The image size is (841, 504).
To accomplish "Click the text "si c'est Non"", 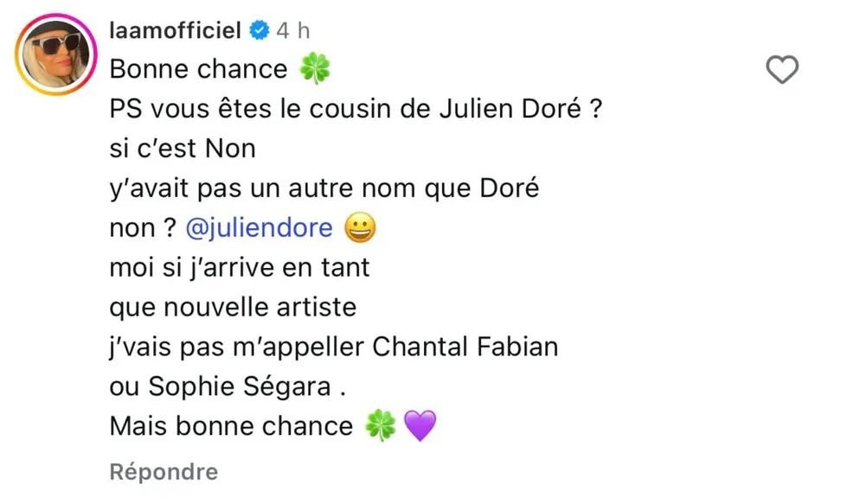I will pos(183,149).
